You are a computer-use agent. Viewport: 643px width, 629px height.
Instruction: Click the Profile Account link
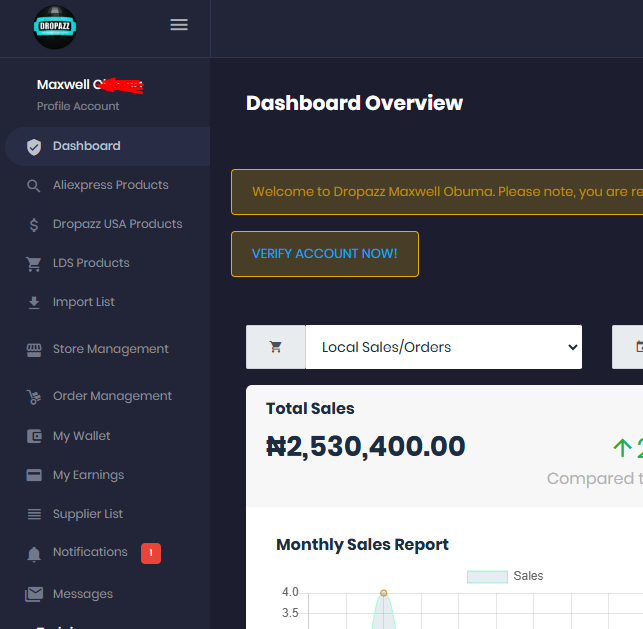tap(78, 106)
